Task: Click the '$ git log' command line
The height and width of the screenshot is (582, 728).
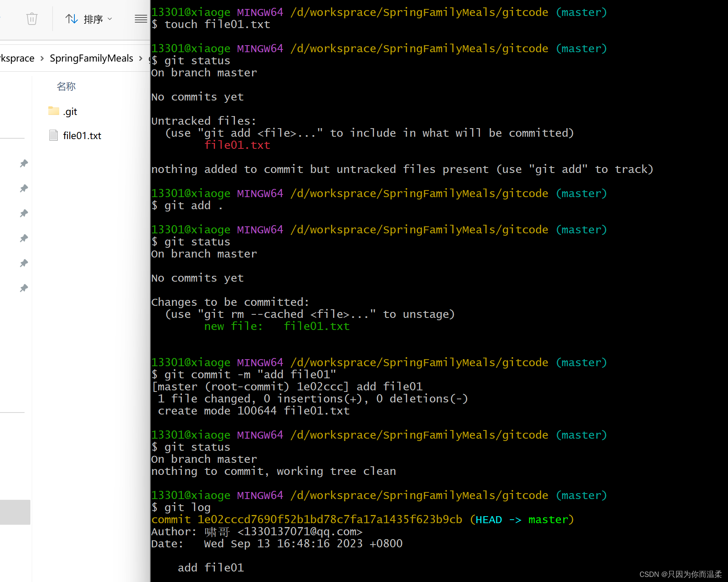Action: pos(181,508)
